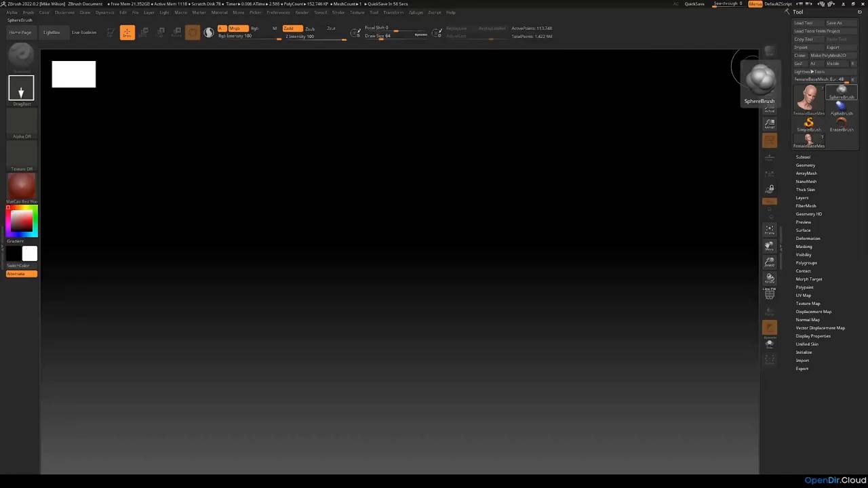Adjust the Rgb Intensity slider
This screenshot has width=868, height=488.
(250, 37)
